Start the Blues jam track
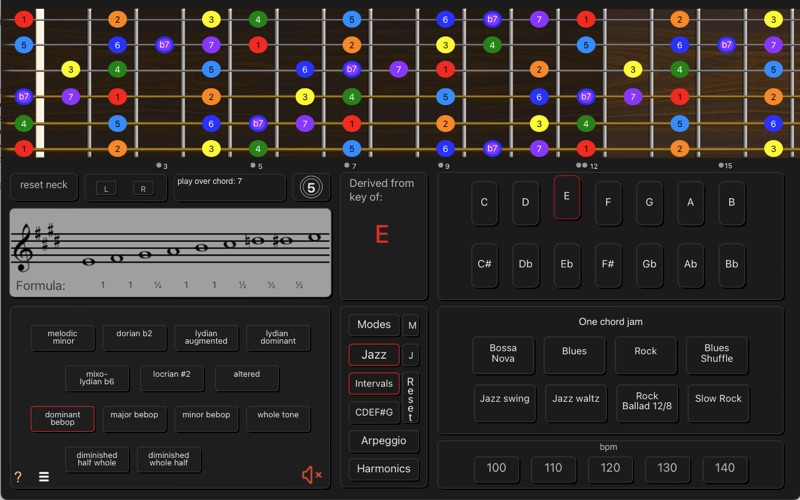The height and width of the screenshot is (500, 800). [x=574, y=354]
